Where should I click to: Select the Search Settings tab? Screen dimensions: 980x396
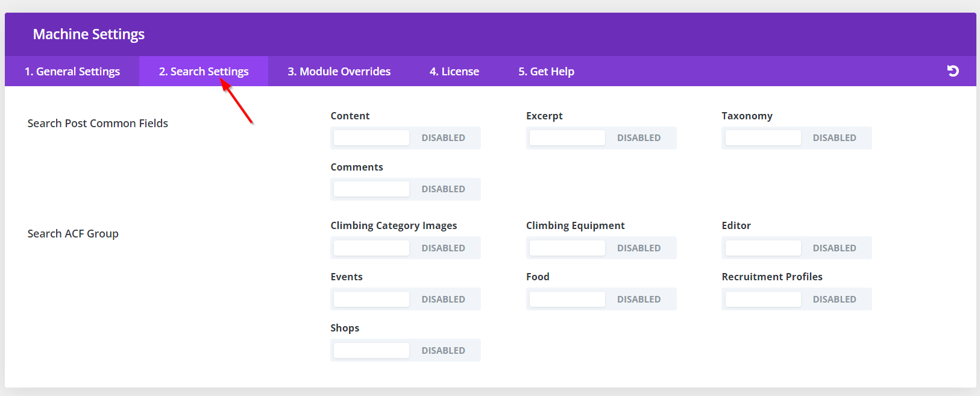[x=204, y=72]
